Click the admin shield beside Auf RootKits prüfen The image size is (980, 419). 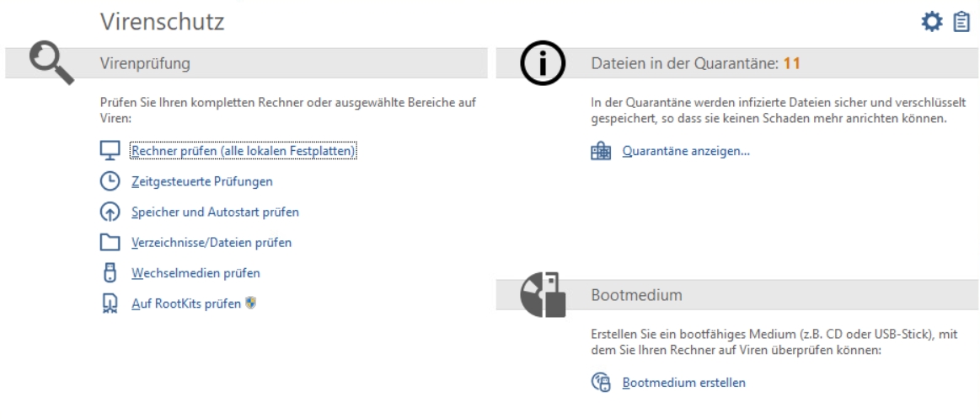coord(250,304)
